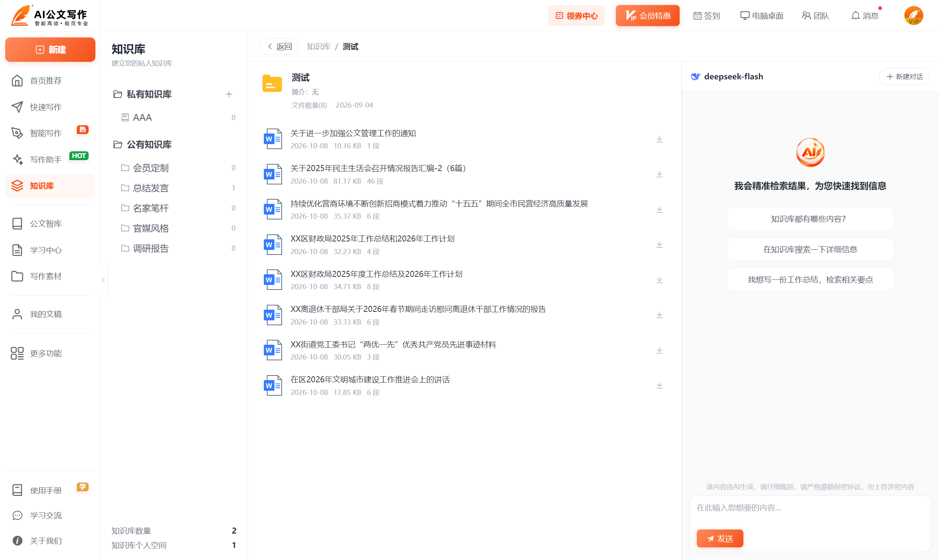
Task: Open 写作助手 in sidebar
Action: point(50,159)
